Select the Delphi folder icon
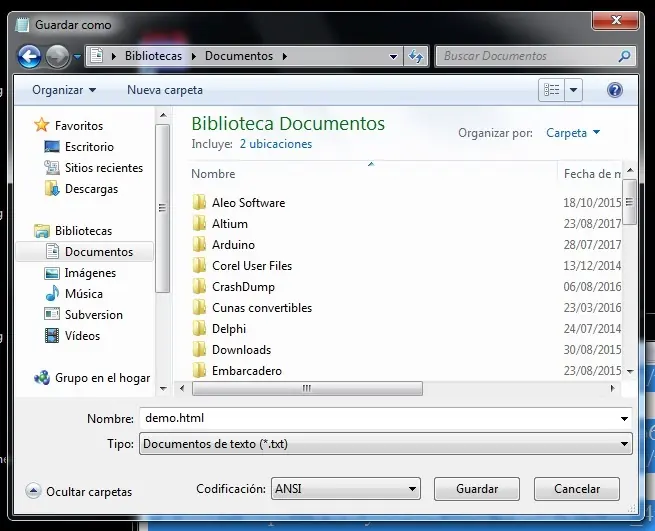The image size is (655, 531). tap(199, 328)
